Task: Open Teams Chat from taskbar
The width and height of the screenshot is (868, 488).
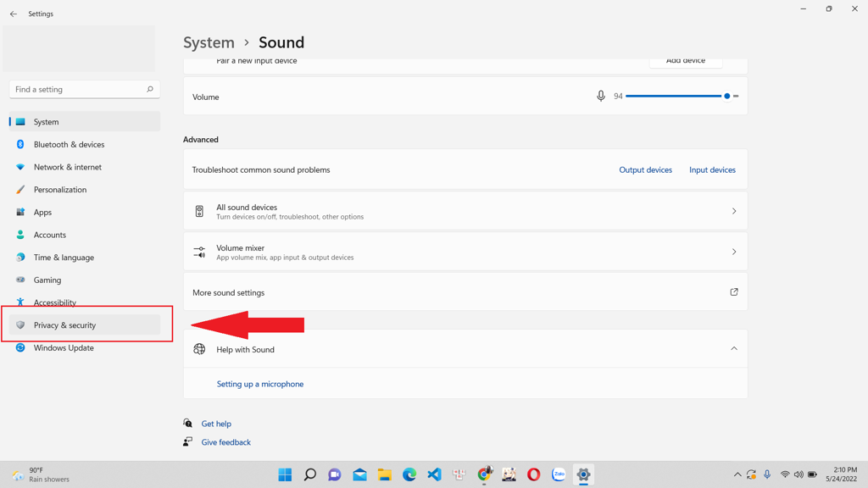Action: click(x=335, y=474)
